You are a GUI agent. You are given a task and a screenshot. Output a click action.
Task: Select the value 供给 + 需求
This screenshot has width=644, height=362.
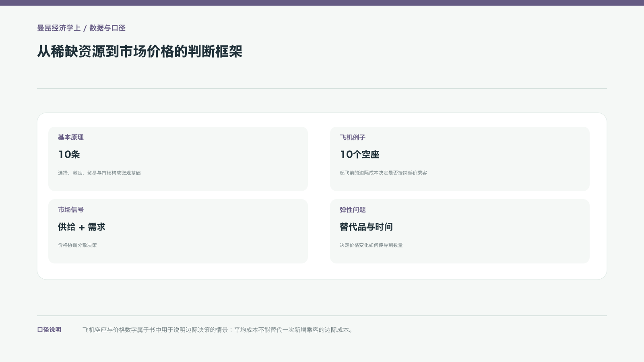tap(82, 227)
